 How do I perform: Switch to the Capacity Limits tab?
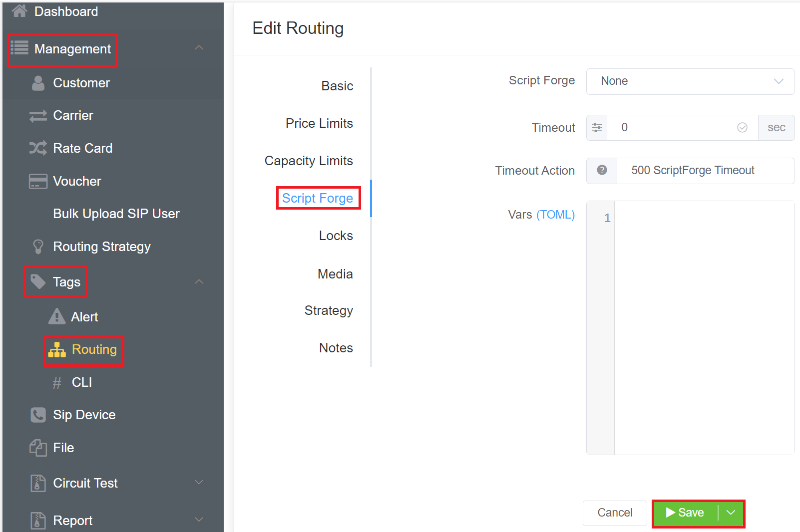[x=308, y=161]
